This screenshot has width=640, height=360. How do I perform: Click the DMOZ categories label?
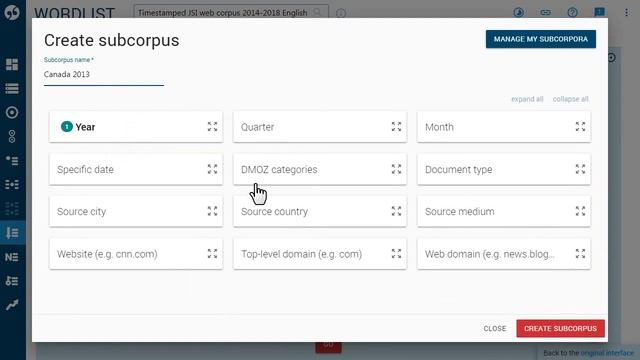pyautogui.click(x=279, y=169)
